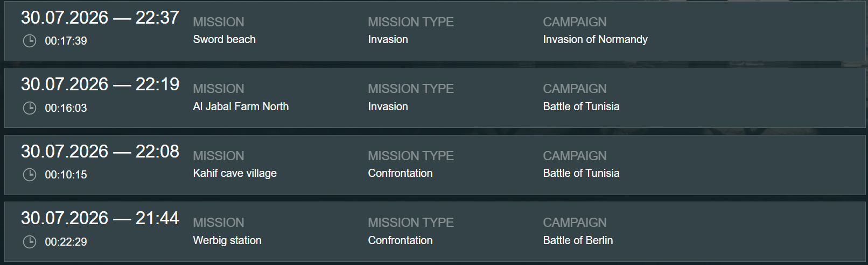Click Confrontation type in Kahif cave row
Screen dimensions: 868x265
click(400, 173)
